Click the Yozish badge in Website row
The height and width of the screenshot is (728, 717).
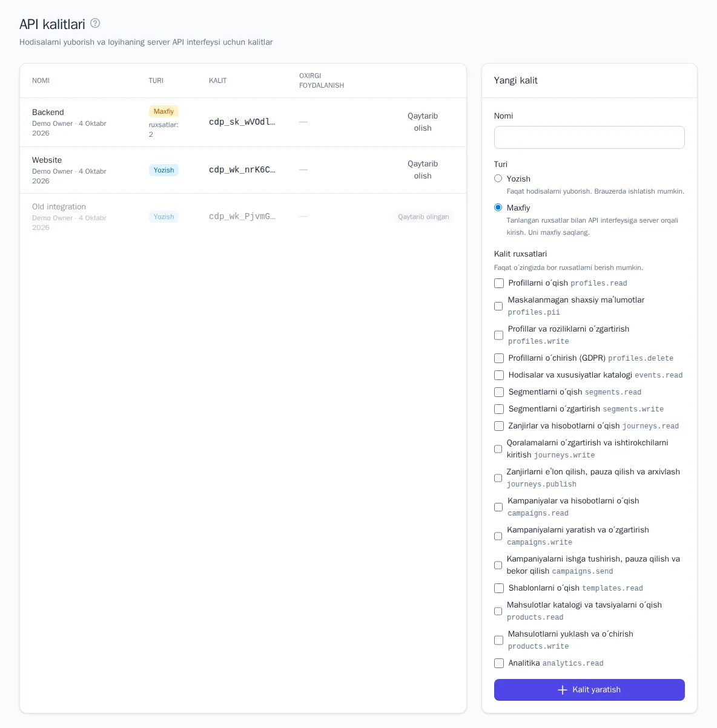[x=164, y=170]
